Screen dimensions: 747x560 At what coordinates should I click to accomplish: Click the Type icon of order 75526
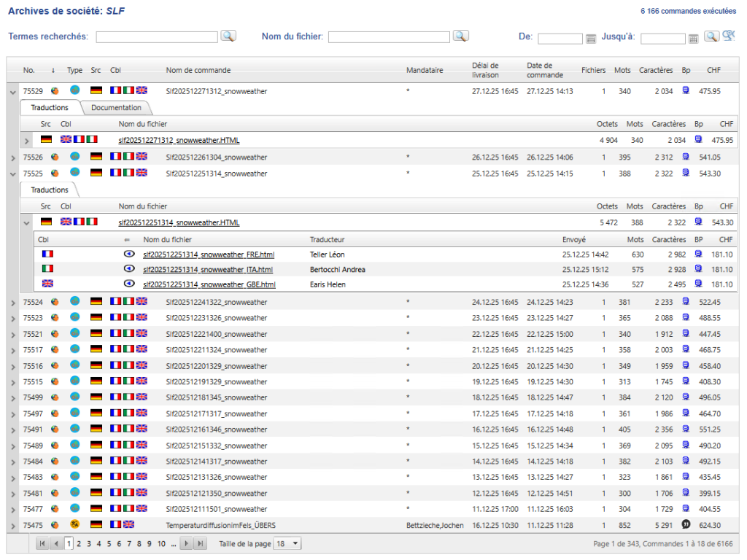tap(74, 157)
